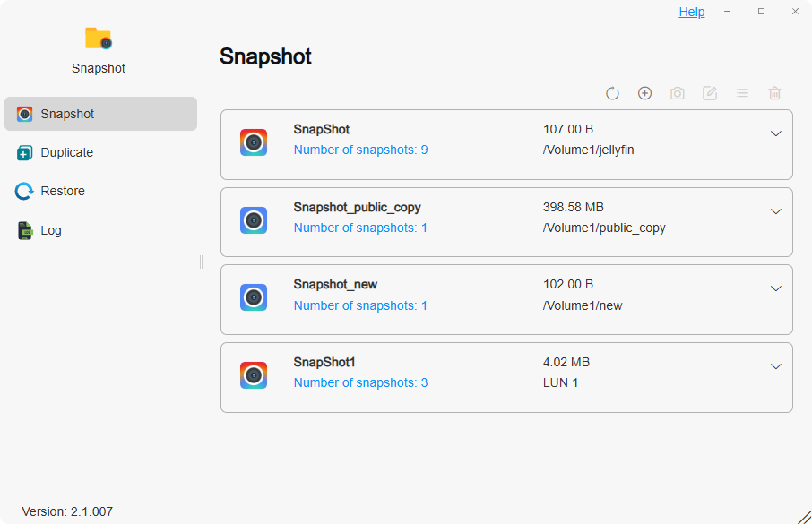Image resolution: width=812 pixels, height=524 pixels.
Task: Click the trash icon to delete task
Action: click(x=774, y=93)
